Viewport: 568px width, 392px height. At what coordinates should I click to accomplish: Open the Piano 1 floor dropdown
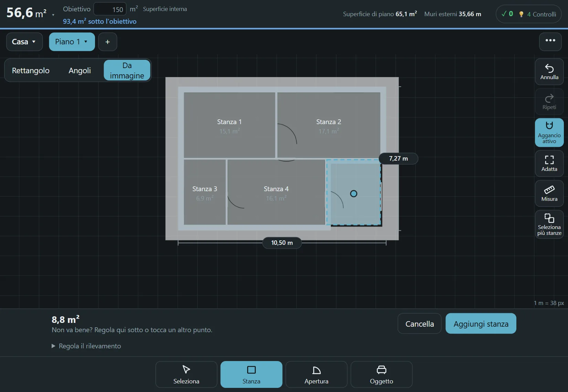pyautogui.click(x=72, y=42)
